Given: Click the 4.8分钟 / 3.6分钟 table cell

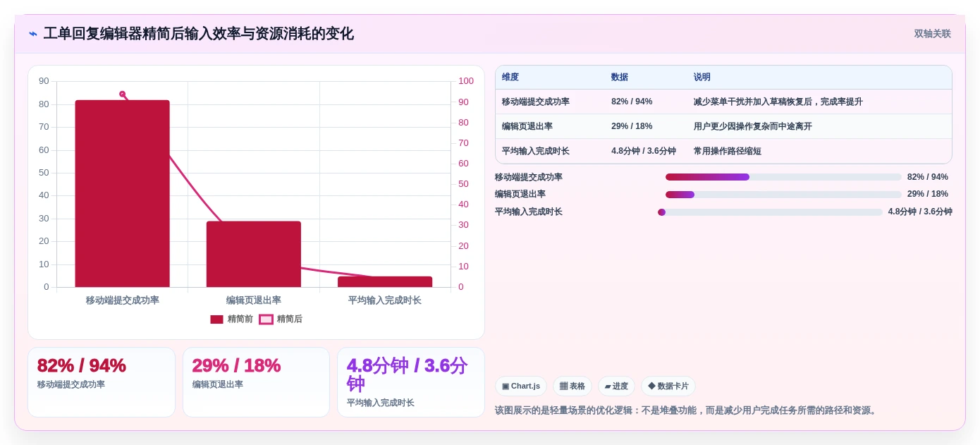Looking at the screenshot, I should point(644,151).
